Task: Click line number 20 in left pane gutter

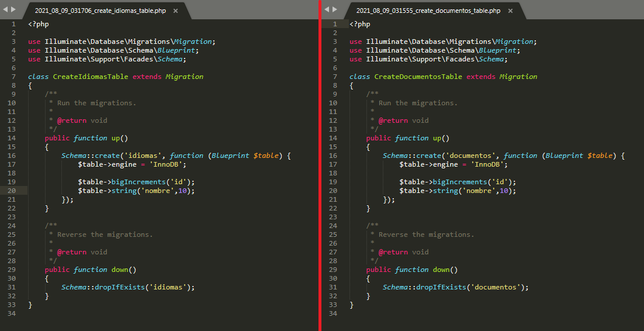Action: tap(12, 191)
